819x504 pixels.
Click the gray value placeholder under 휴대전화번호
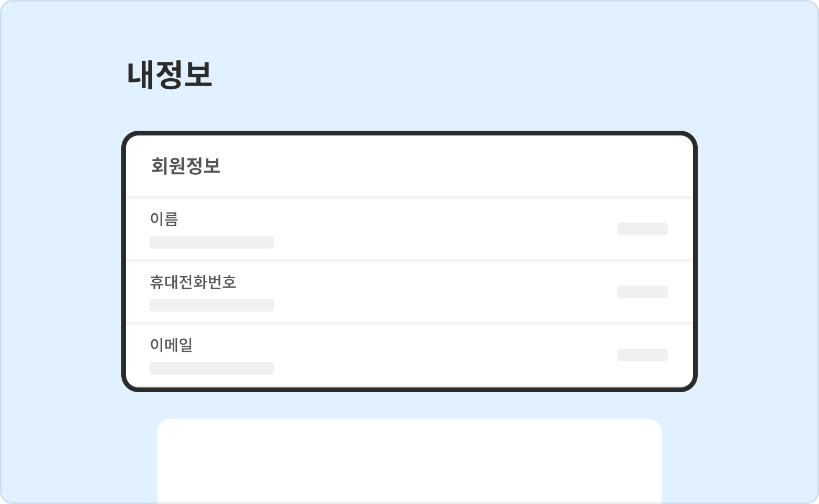coord(212,305)
